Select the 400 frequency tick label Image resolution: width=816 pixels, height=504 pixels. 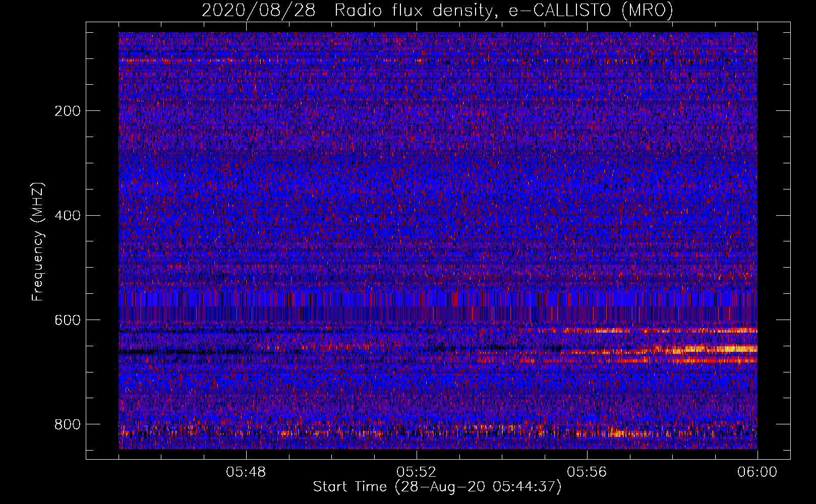68,216
